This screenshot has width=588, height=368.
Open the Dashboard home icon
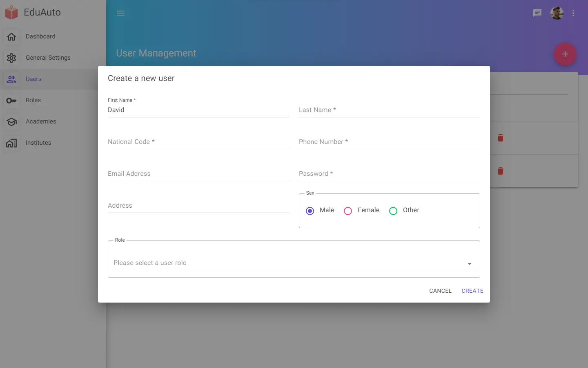click(11, 36)
